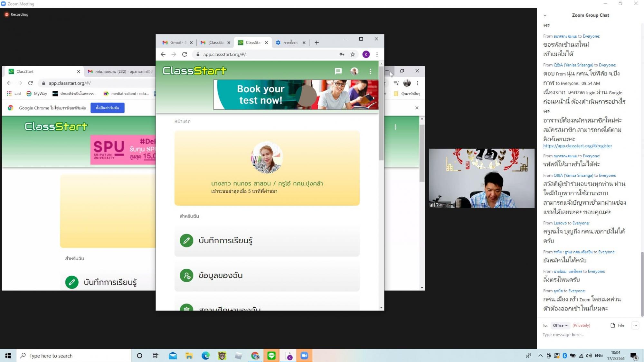Screen dimensions: 644x362
Task: Open the saved password key icon
Action: point(342,54)
